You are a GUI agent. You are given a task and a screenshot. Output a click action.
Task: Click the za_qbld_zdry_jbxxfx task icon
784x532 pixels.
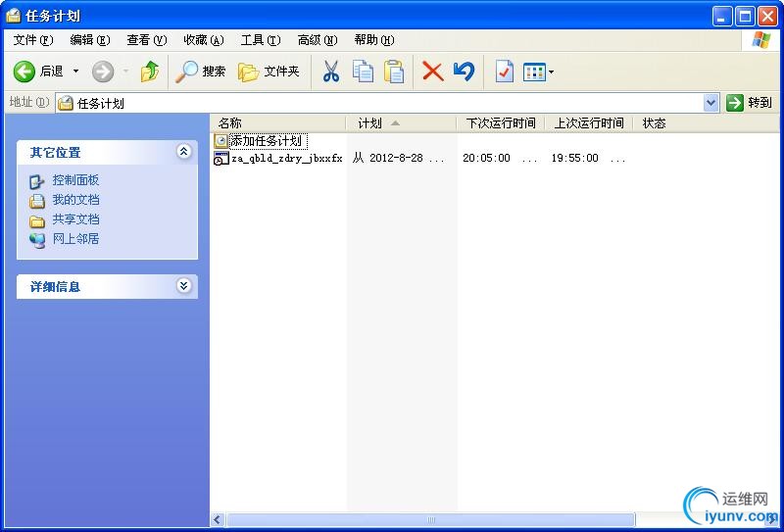click(221, 159)
